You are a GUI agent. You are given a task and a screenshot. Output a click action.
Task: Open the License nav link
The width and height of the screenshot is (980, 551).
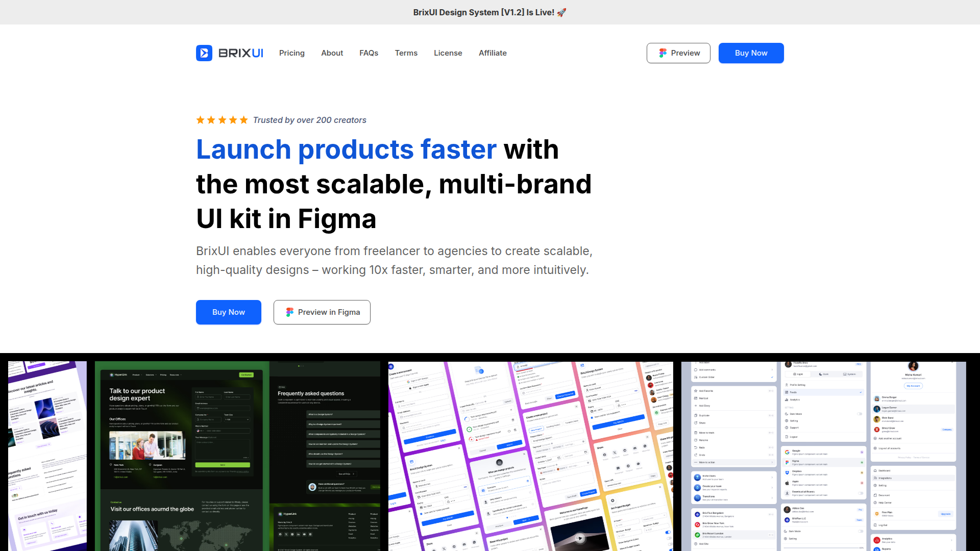pos(448,53)
